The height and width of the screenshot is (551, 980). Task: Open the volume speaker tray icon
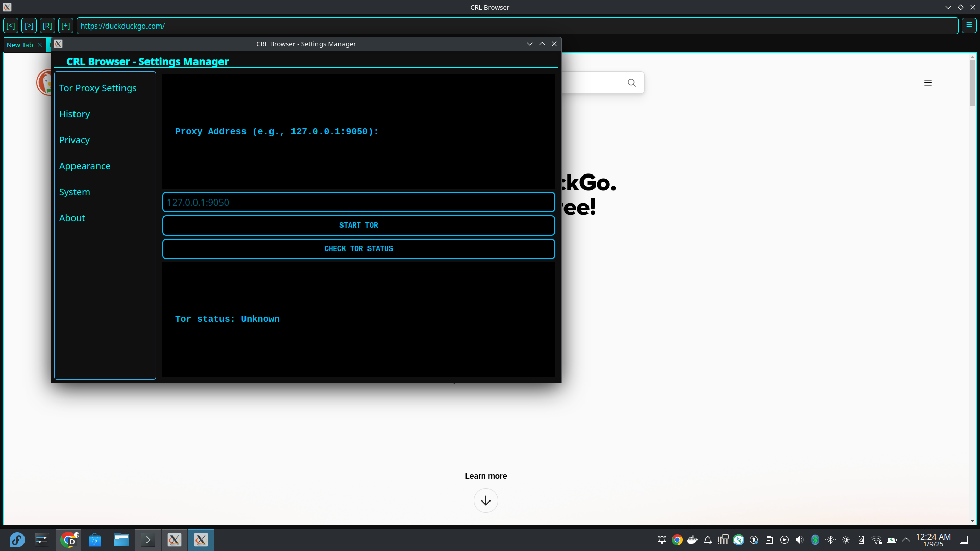click(800, 540)
